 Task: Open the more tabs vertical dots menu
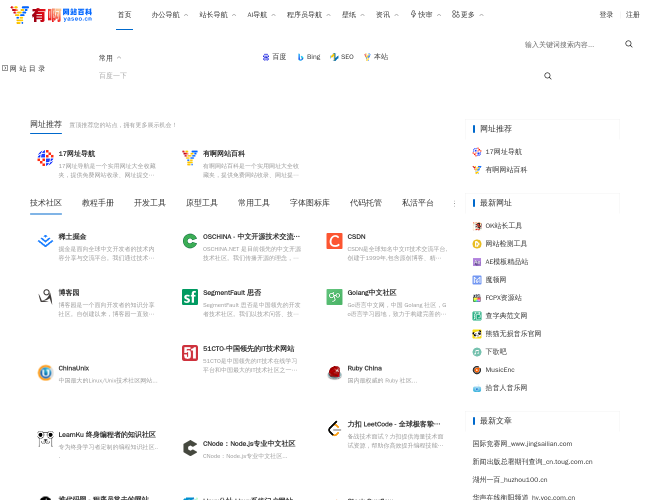click(x=454, y=204)
